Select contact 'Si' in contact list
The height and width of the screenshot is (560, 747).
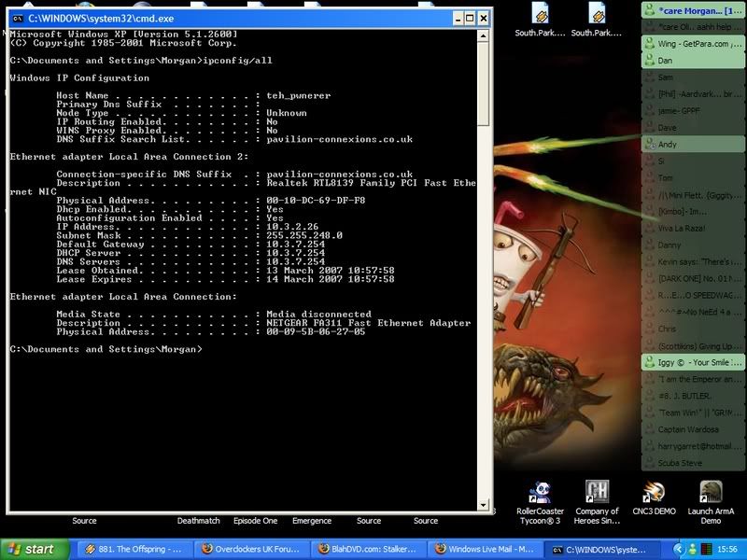tap(693, 161)
